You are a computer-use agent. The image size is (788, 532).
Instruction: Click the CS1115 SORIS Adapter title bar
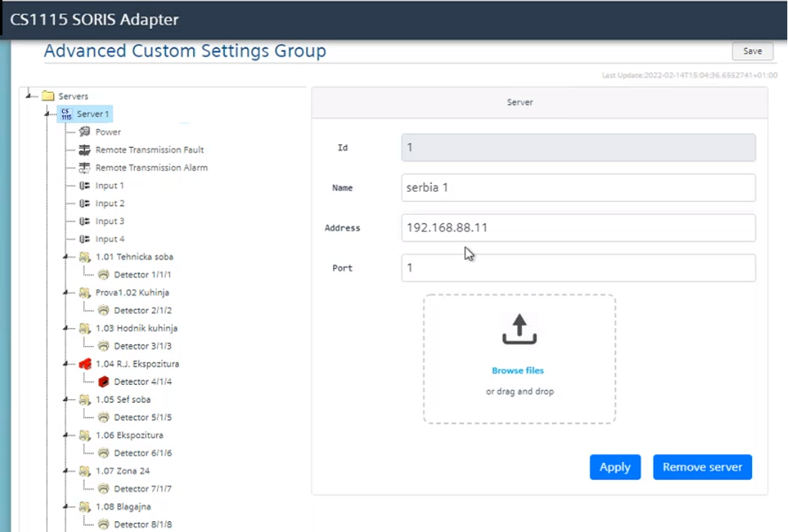[94, 20]
